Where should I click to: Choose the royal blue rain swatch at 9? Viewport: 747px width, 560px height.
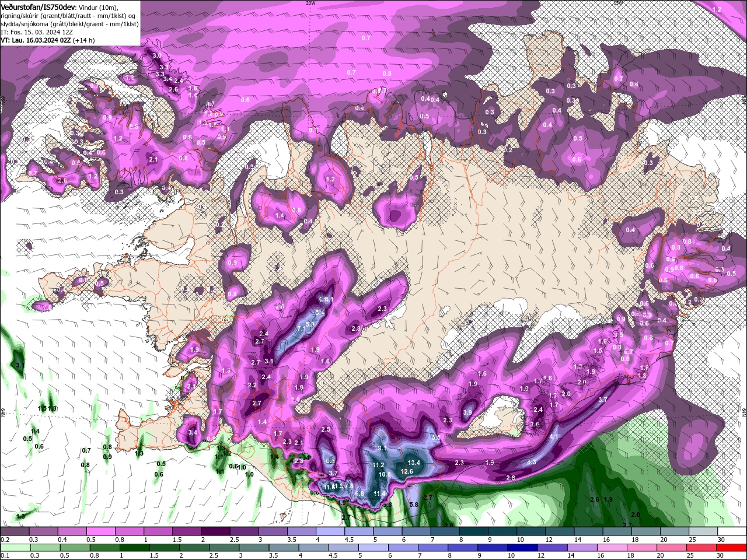[492, 548]
